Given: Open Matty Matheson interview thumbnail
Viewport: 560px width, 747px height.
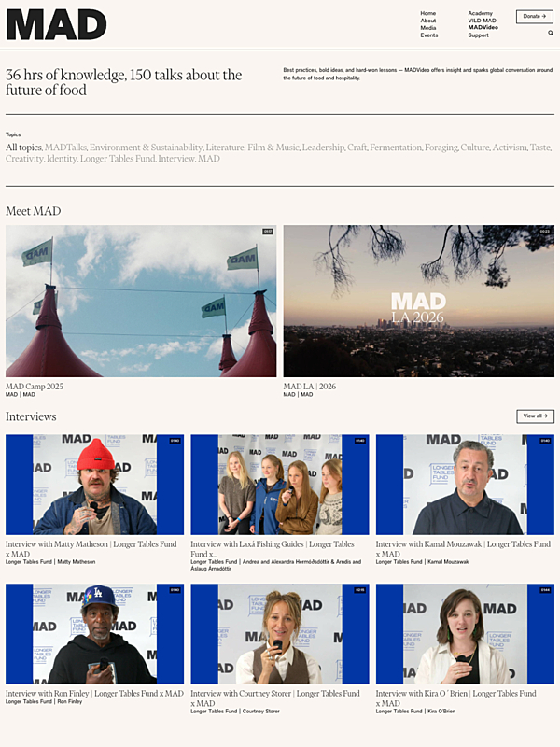Looking at the screenshot, I should pos(95,485).
